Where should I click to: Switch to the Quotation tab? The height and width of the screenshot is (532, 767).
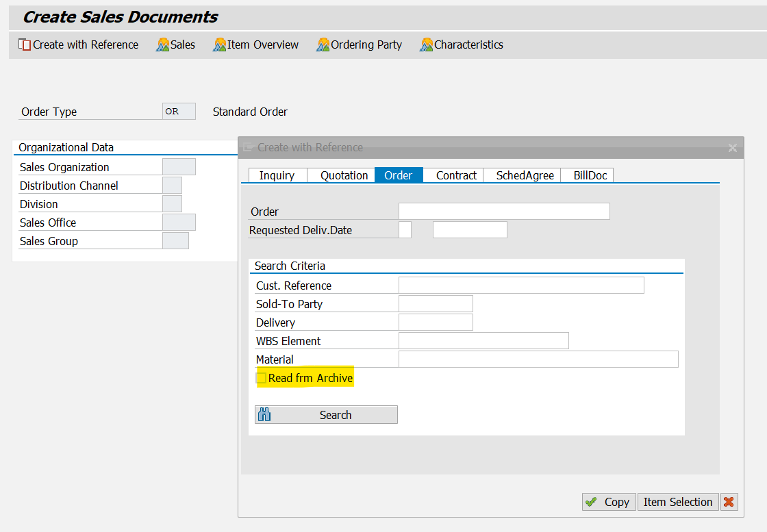pos(342,175)
